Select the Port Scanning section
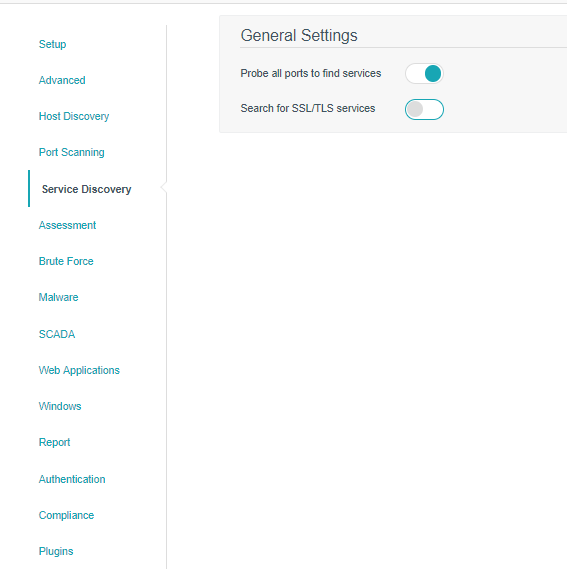The height and width of the screenshot is (570, 567). point(72,152)
